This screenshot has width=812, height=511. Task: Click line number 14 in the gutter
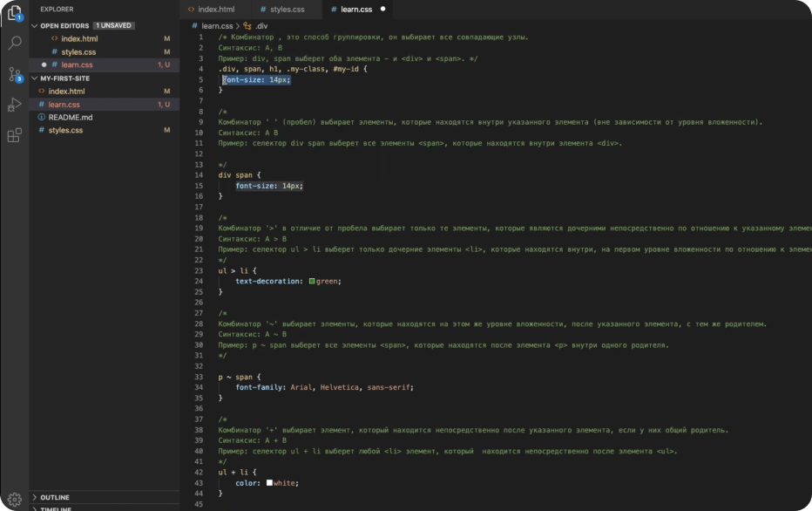coord(199,175)
